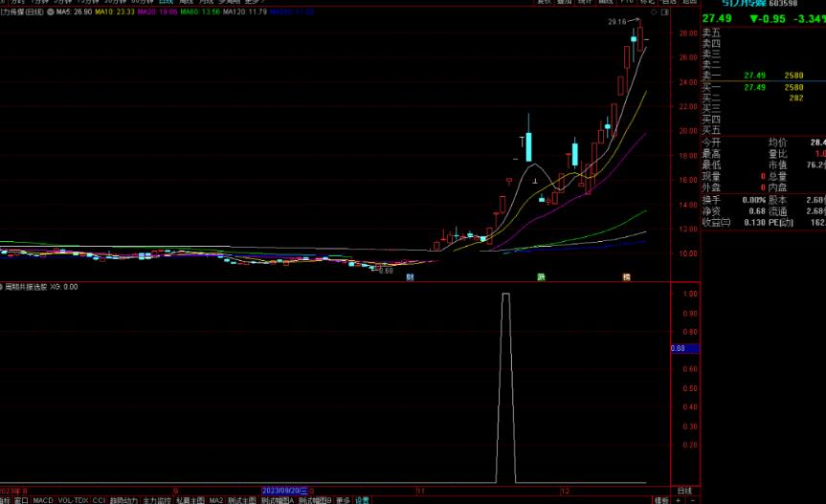Click the MA120: 11.79 value
826x504 pixels.
point(245,11)
